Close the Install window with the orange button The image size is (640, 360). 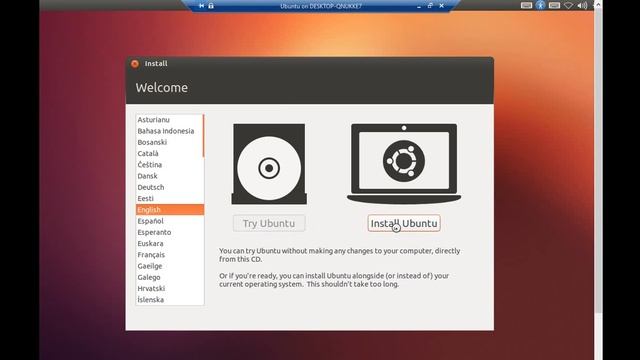point(135,64)
